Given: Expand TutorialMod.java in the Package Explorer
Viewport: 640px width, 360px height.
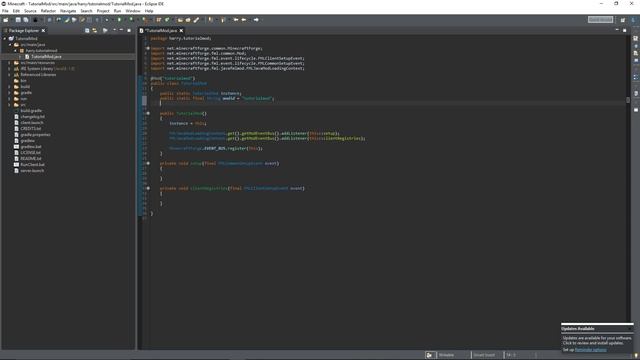Looking at the screenshot, I should [x=21, y=57].
